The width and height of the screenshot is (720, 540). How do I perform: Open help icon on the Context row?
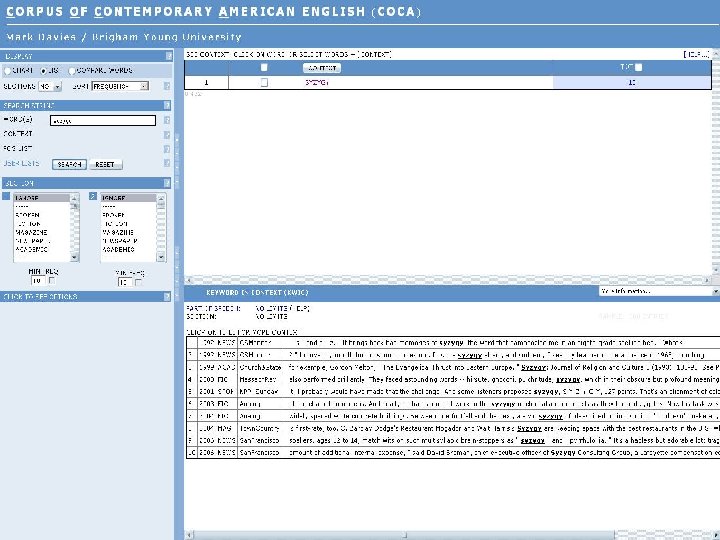tap(167, 135)
